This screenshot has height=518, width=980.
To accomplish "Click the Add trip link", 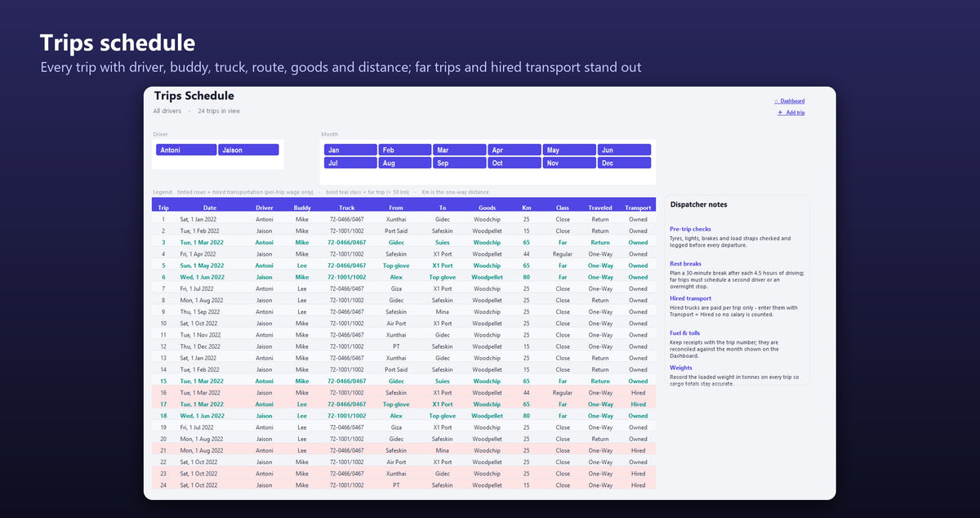I will tap(791, 113).
